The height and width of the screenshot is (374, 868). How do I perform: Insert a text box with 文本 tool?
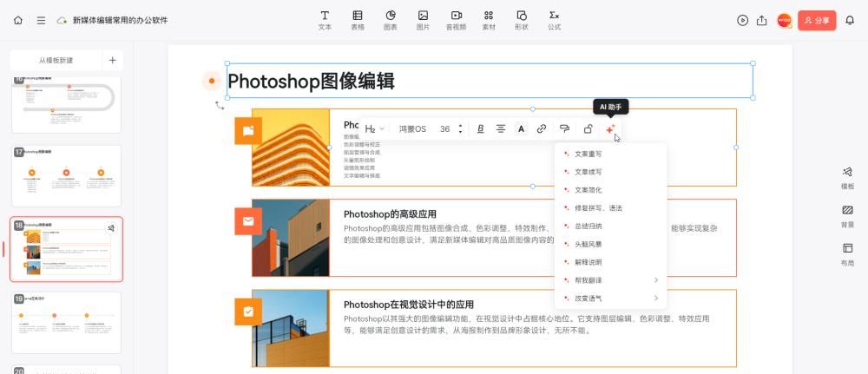click(x=325, y=21)
